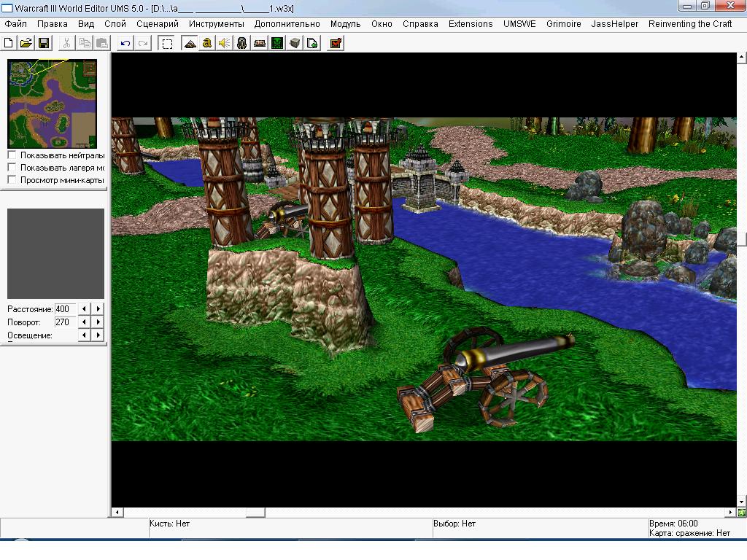Image resolution: width=747 pixels, height=560 pixels.
Task: Open the UMSWE menu
Action: (519, 24)
